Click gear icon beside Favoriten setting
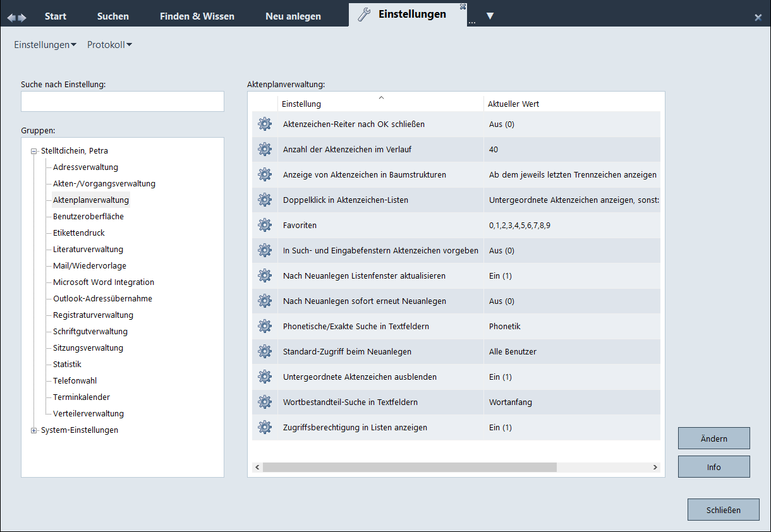The width and height of the screenshot is (771, 532). coord(265,226)
